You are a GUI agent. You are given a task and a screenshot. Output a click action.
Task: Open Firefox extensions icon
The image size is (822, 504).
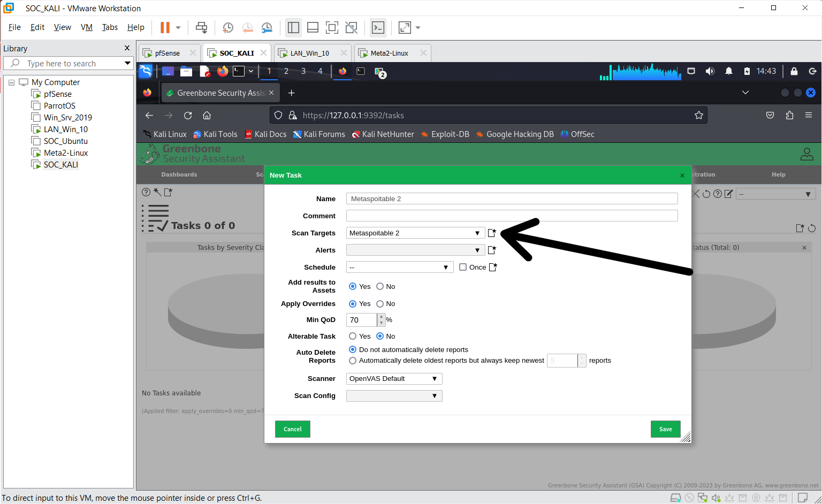[x=789, y=115]
